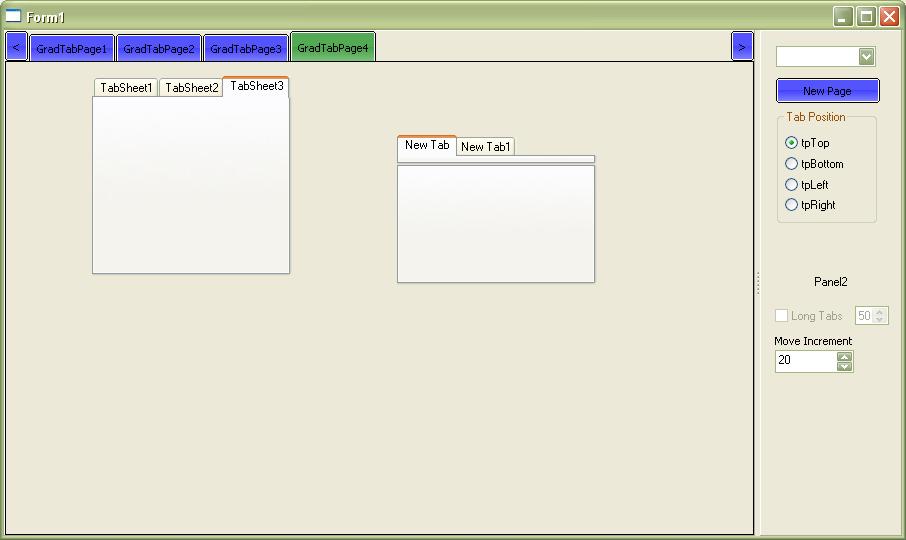Image resolution: width=906 pixels, height=540 pixels.
Task: Switch to the New Tab1 tab
Action: click(x=486, y=147)
